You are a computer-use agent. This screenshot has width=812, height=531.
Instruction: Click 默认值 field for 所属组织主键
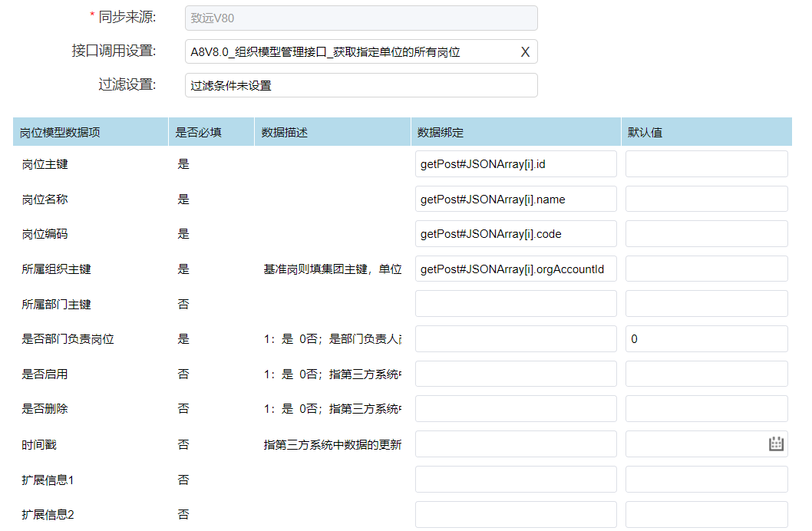tap(706, 269)
